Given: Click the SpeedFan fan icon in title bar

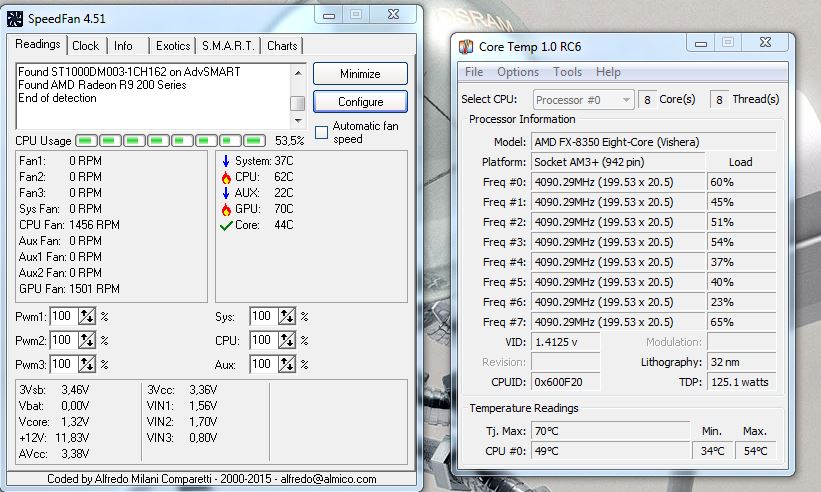Looking at the screenshot, I should [x=15, y=19].
